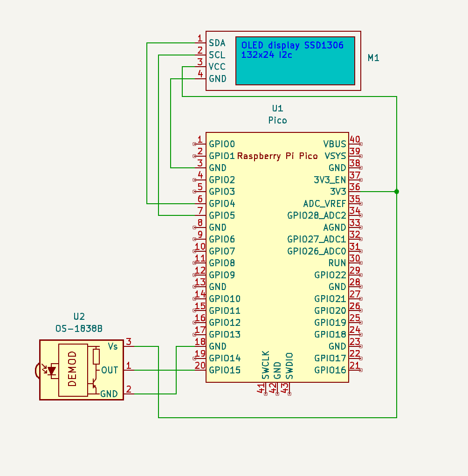
Task: Click the Pico value label above the board
Action: [277, 120]
